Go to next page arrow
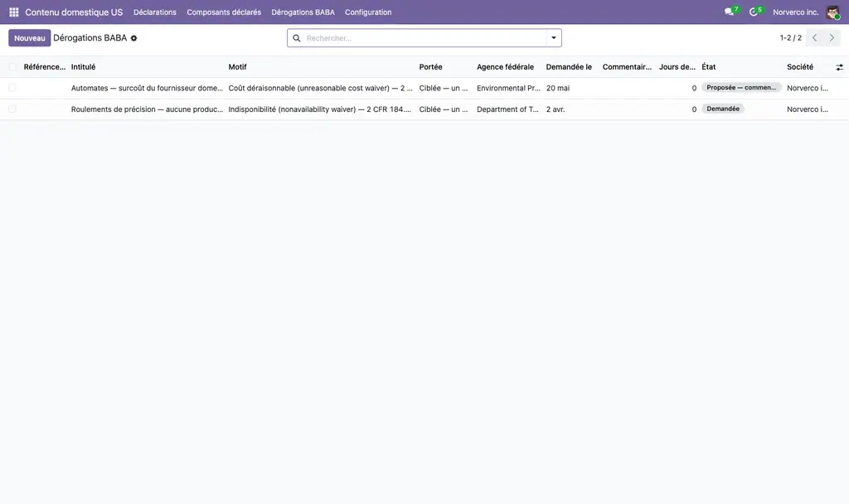This screenshot has width=849, height=504. [832, 38]
